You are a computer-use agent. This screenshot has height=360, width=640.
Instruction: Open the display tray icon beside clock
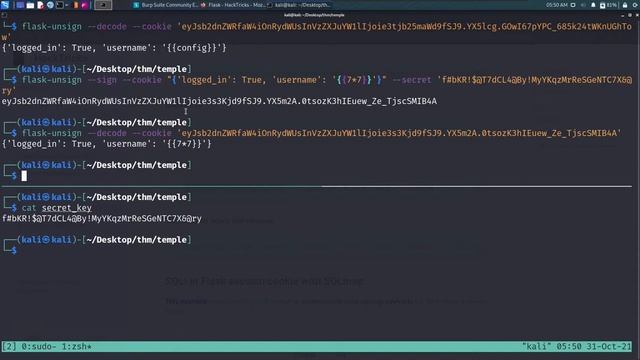pos(573,5)
